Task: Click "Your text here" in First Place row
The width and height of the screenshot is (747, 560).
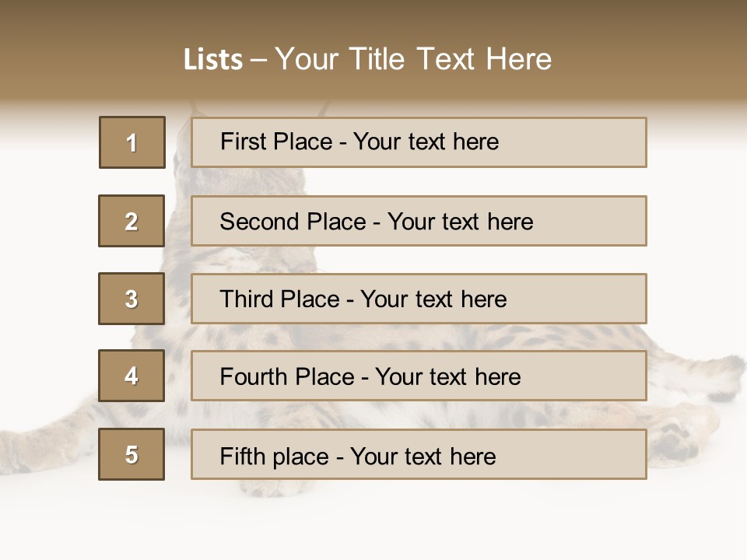Action: point(426,142)
